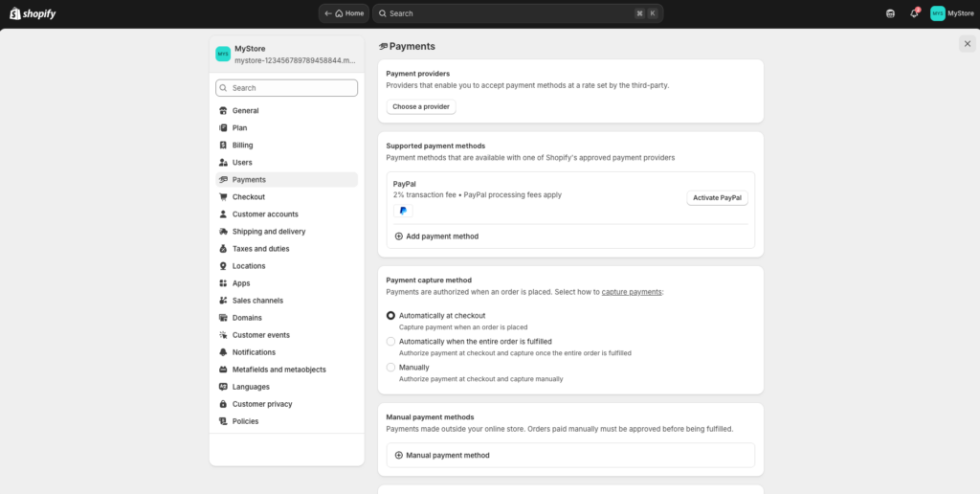Click Activate PayPal button
Screen dimensions: 980x494
pyautogui.click(x=717, y=197)
